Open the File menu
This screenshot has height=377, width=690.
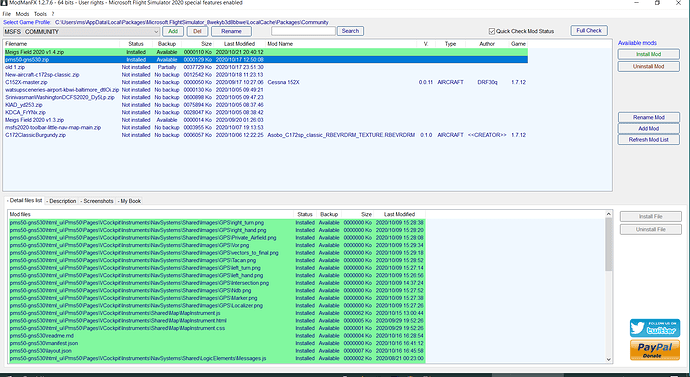click(x=7, y=14)
